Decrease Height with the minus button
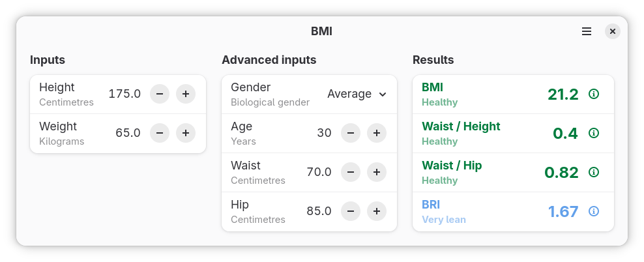This screenshot has width=644, height=262. (159, 94)
